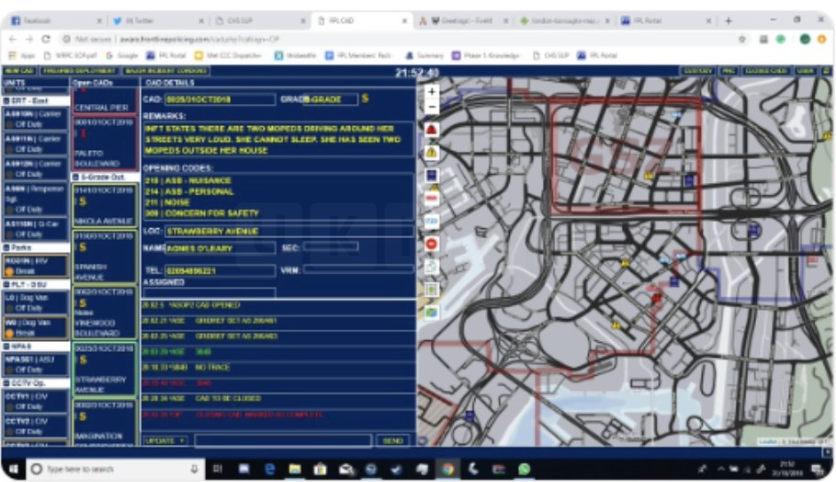Click the LOC field with Strawberry Avenue
836x482 pixels.
pyautogui.click(x=290, y=231)
